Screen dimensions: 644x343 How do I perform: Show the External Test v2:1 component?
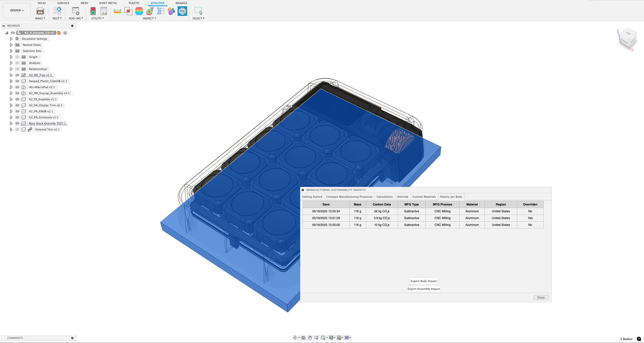tap(17, 129)
